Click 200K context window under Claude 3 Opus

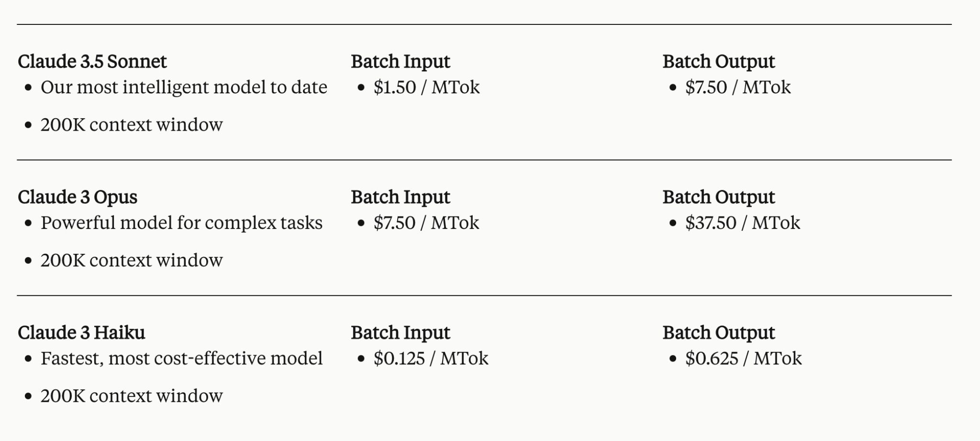coord(132,260)
